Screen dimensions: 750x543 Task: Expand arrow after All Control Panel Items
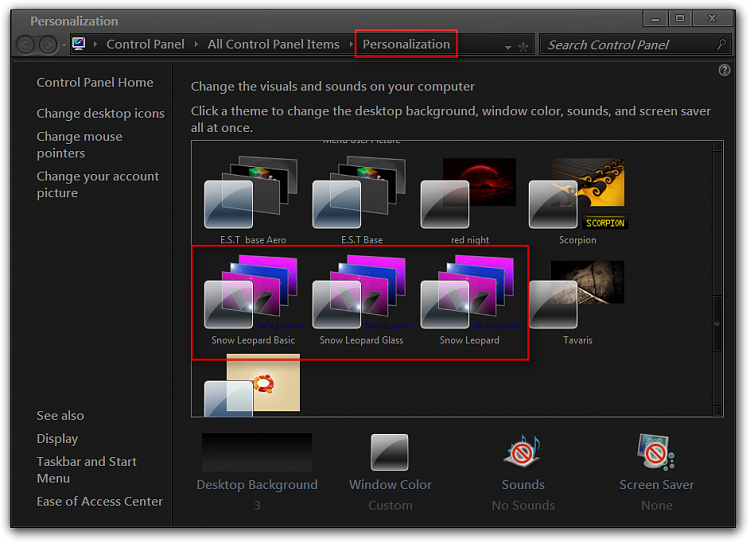(x=352, y=44)
